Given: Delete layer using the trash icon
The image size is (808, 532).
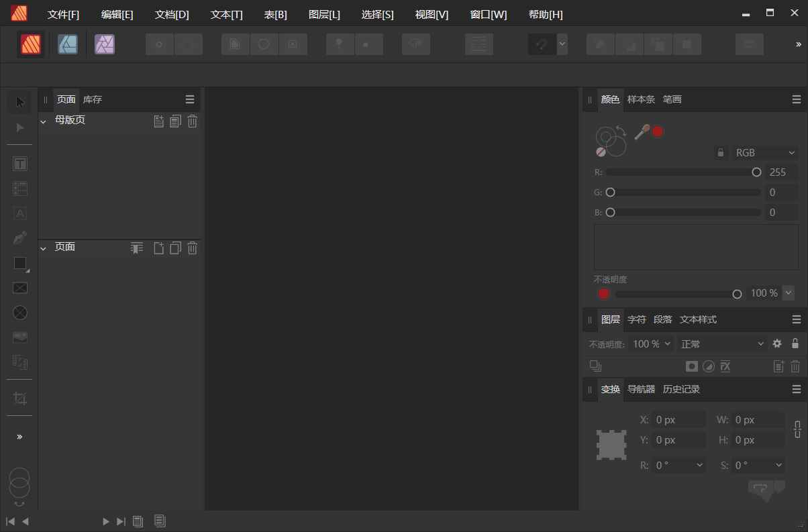Looking at the screenshot, I should [x=795, y=366].
